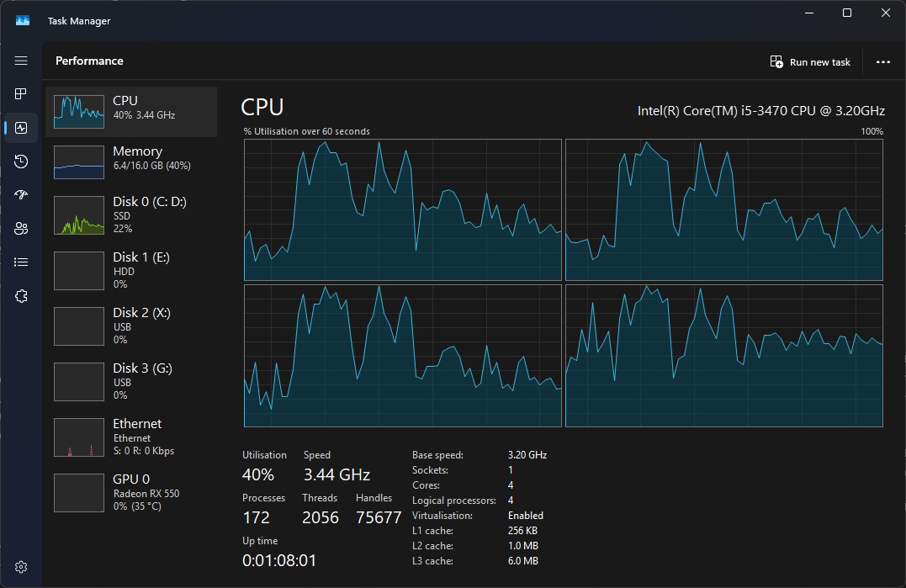The image size is (906, 588).
Task: Select Memory in the performance list
Action: (x=130, y=161)
